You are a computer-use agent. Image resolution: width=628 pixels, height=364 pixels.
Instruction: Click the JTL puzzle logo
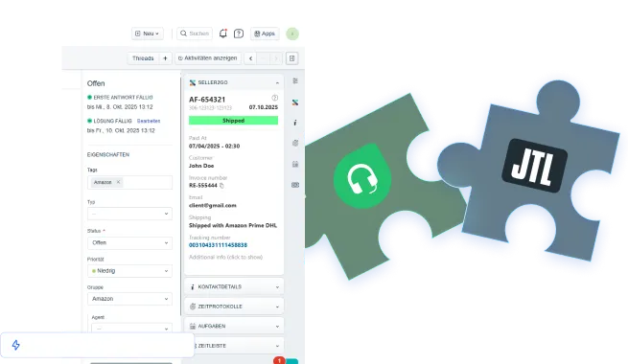point(534,165)
